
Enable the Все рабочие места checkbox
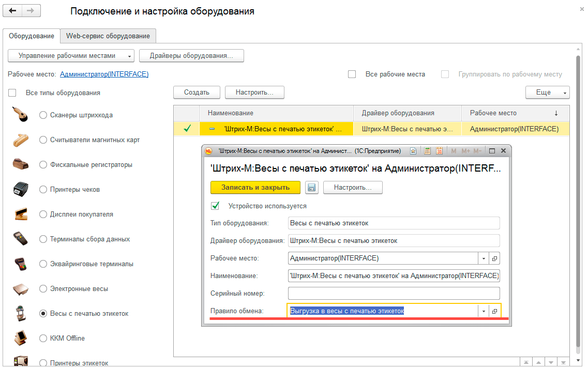pos(352,74)
